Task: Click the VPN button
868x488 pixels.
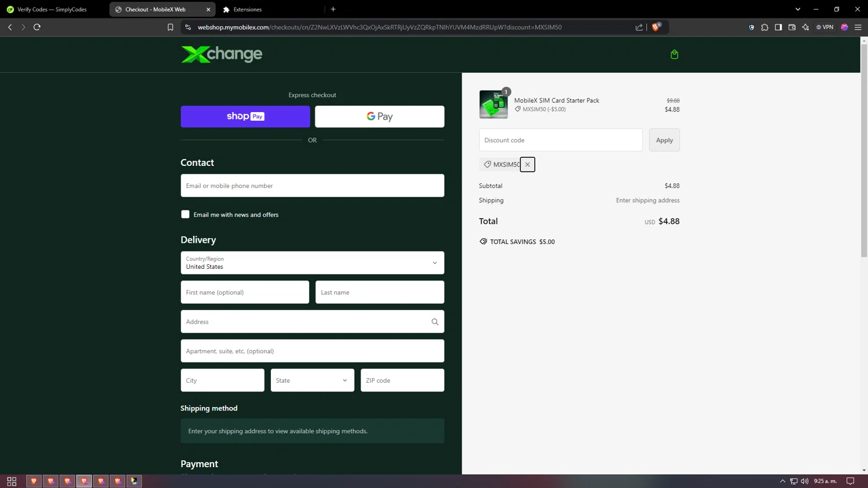Action: (x=825, y=27)
